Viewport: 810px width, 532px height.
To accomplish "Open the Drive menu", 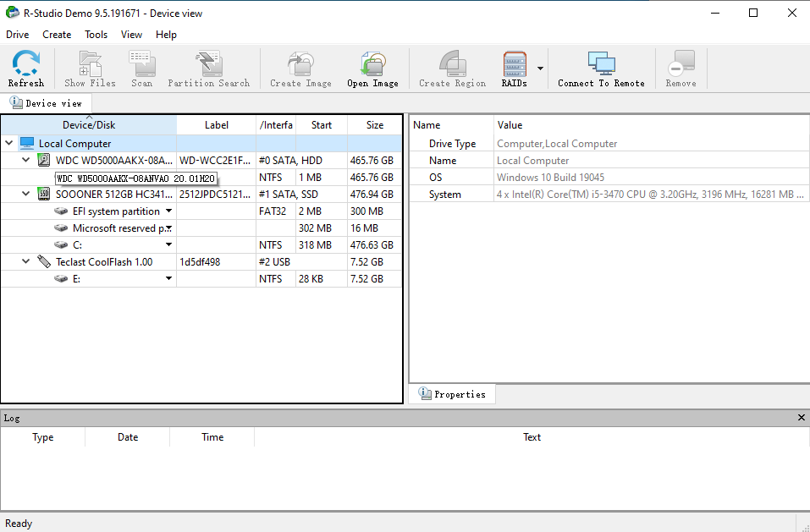I will (x=17, y=35).
